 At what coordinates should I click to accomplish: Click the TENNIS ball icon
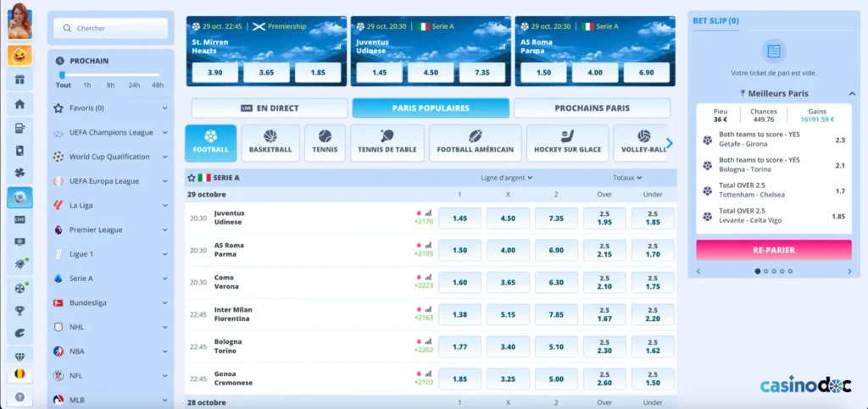[325, 136]
